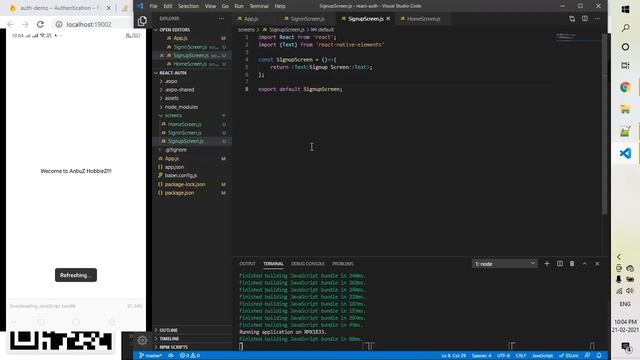
Task: Open editor More Actions ellipsis
Action: coord(597,19)
